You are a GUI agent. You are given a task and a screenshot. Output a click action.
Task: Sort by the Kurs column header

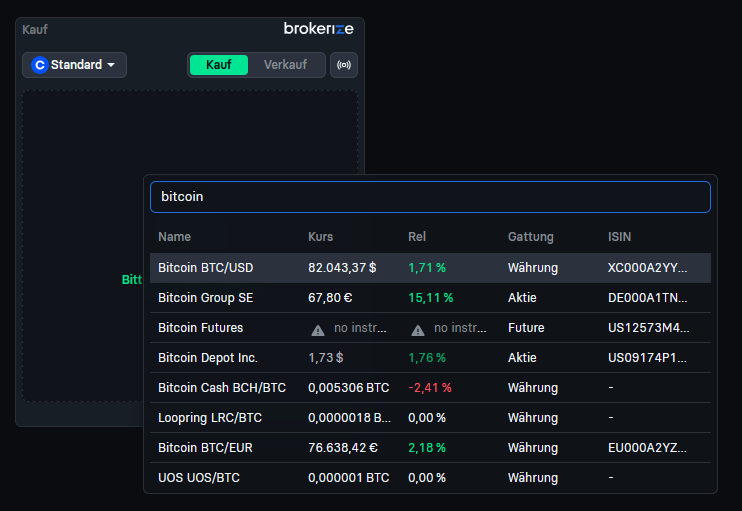coord(320,237)
